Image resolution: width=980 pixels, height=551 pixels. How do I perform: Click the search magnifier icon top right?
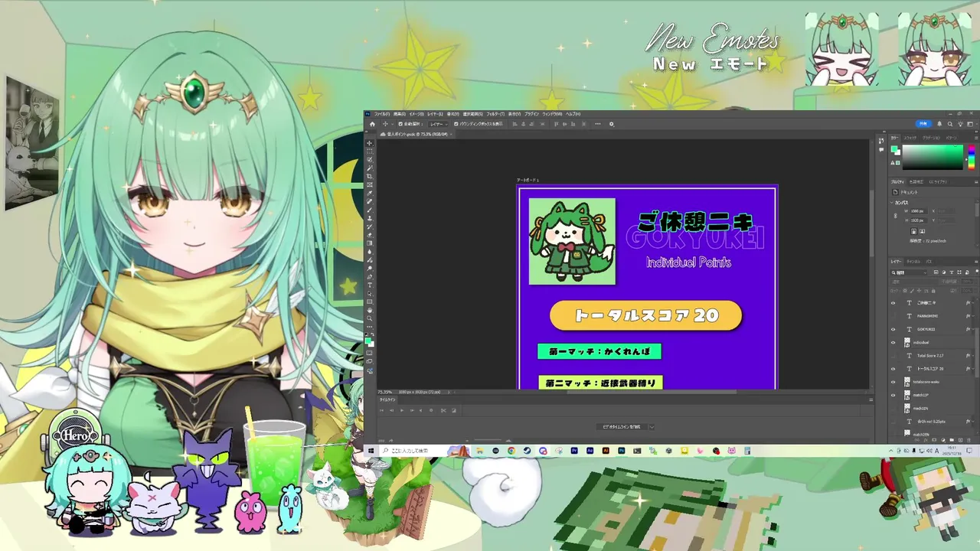click(950, 124)
